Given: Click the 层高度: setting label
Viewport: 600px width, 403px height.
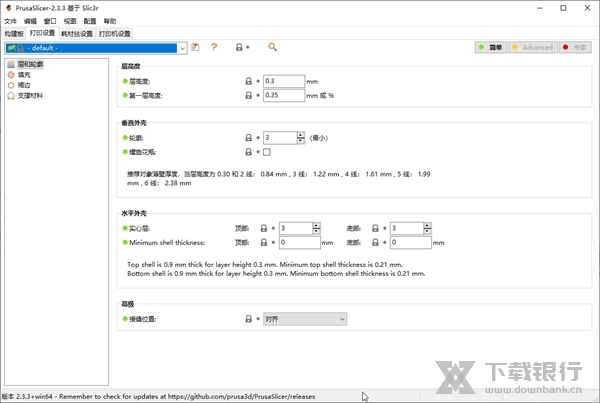Looking at the screenshot, I should (x=140, y=81).
